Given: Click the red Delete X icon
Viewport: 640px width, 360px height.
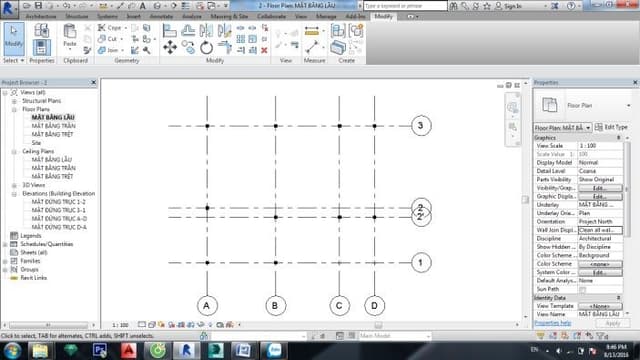Looking at the screenshot, I should 264,50.
